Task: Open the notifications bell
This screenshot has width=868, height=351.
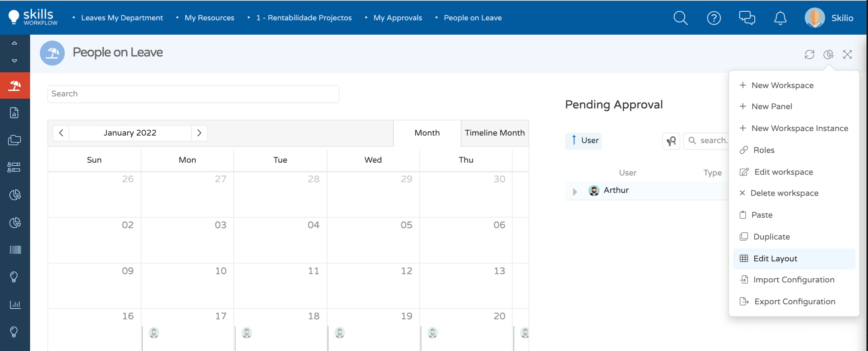Action: pos(780,18)
